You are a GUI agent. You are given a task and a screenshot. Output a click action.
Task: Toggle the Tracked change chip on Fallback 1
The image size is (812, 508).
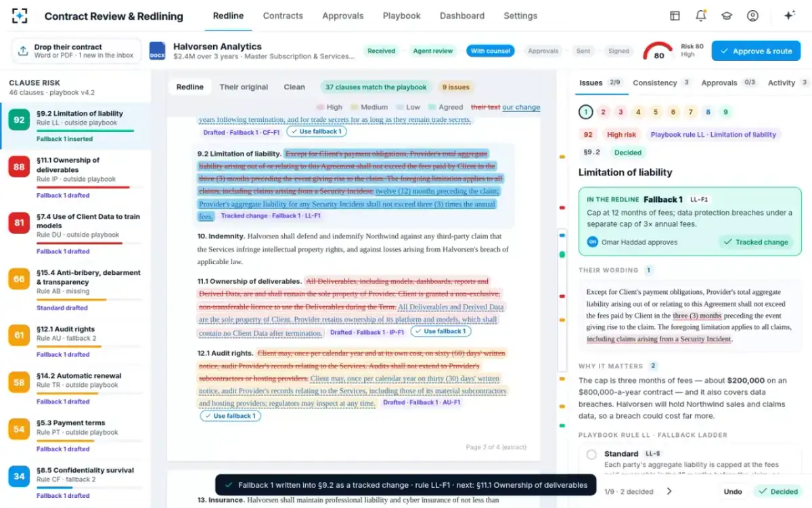click(x=756, y=242)
